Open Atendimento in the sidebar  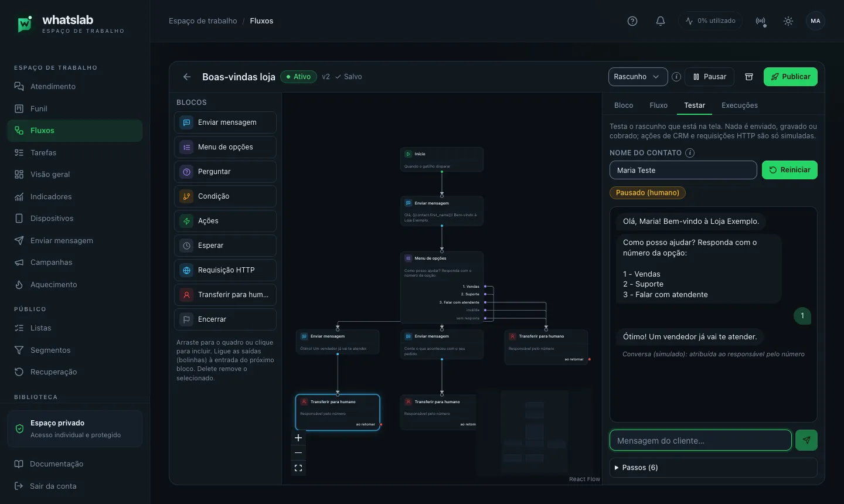point(74,87)
